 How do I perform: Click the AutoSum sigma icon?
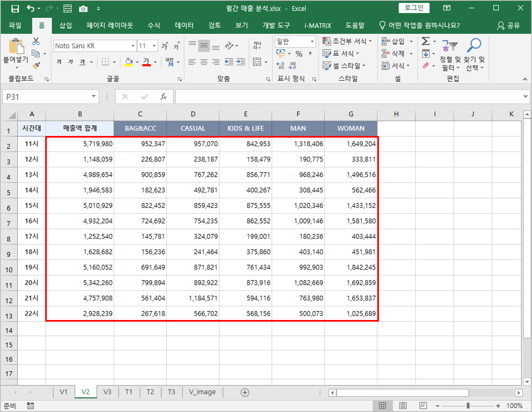click(x=425, y=41)
